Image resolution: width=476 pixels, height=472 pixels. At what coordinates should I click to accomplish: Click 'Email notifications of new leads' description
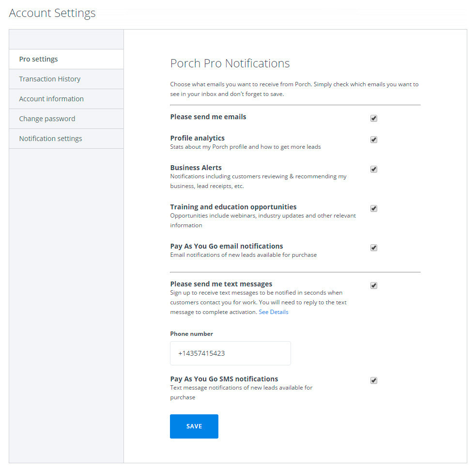(x=243, y=255)
